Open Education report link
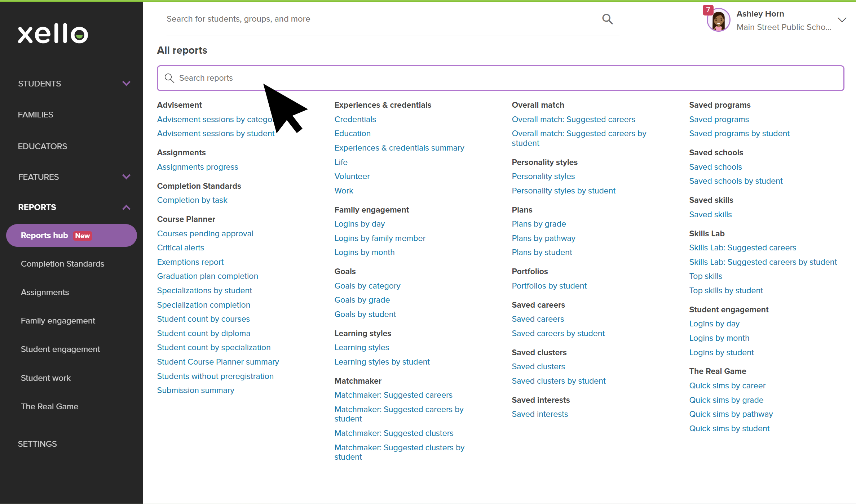This screenshot has height=504, width=856. pyautogui.click(x=353, y=133)
